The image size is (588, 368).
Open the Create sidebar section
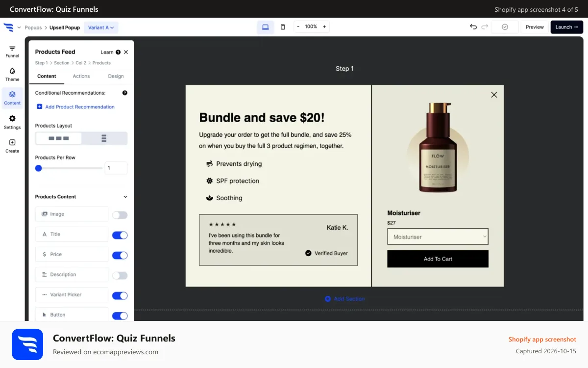click(x=12, y=146)
